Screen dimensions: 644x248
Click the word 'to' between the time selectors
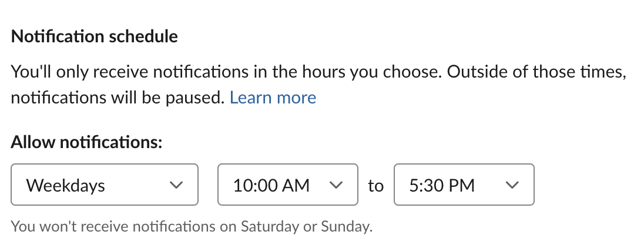pos(375,186)
